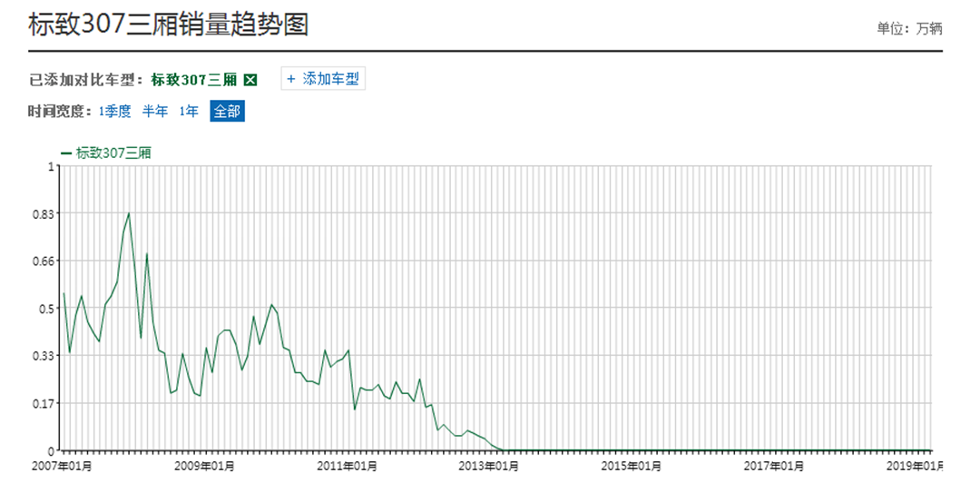Select the 1季度 time width
Viewport: 980px width, 493px height.
(x=115, y=111)
